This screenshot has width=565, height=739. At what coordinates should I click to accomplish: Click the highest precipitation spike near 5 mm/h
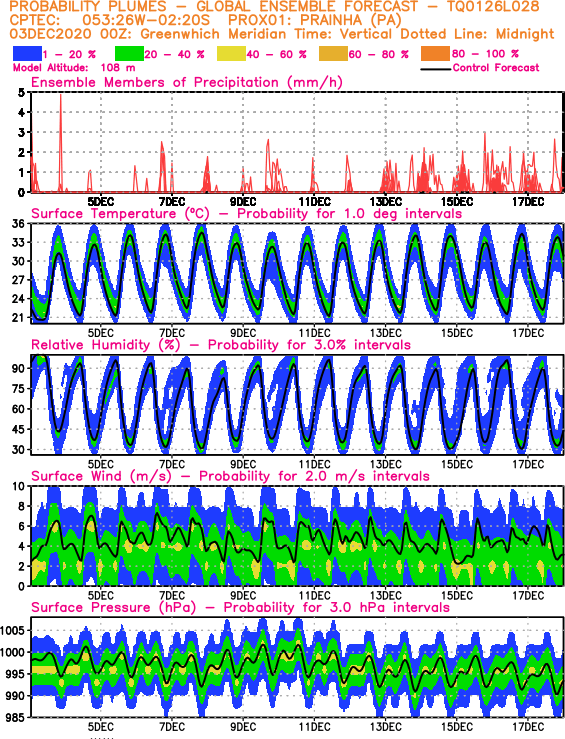click(60, 97)
